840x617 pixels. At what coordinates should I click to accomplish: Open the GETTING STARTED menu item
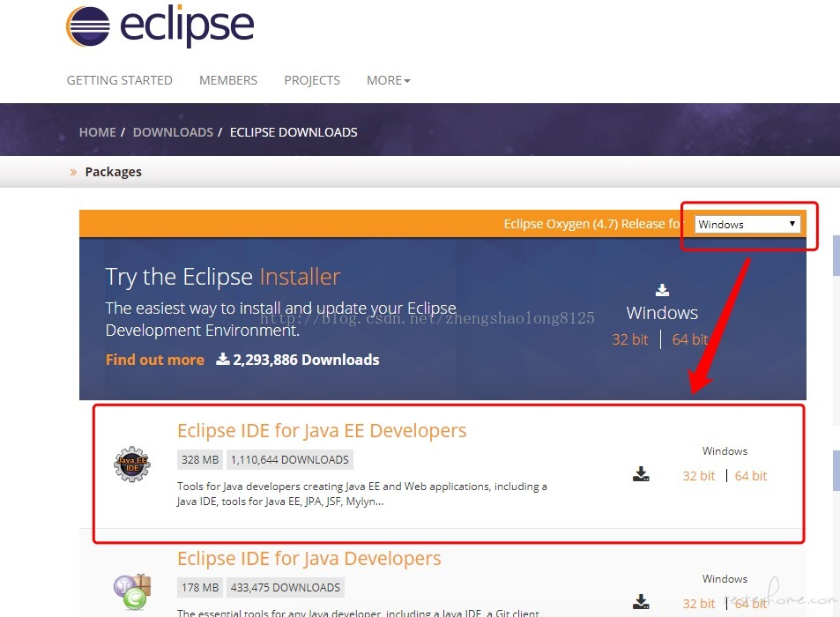[120, 80]
